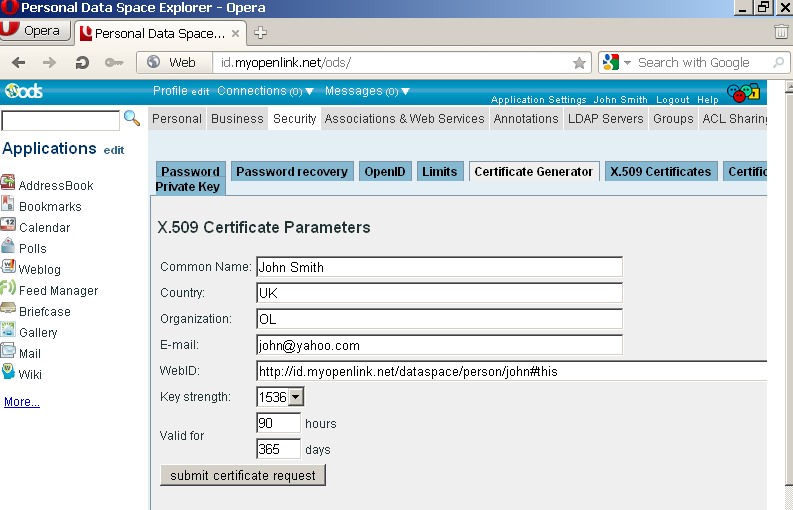Viewport: 793px width, 510px height.
Task: Submit the certificate request
Action: [x=243, y=475]
